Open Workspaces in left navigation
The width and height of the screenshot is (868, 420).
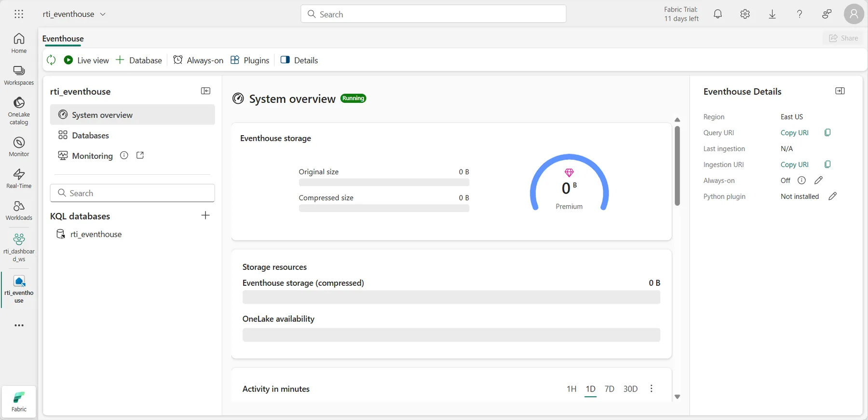click(19, 75)
